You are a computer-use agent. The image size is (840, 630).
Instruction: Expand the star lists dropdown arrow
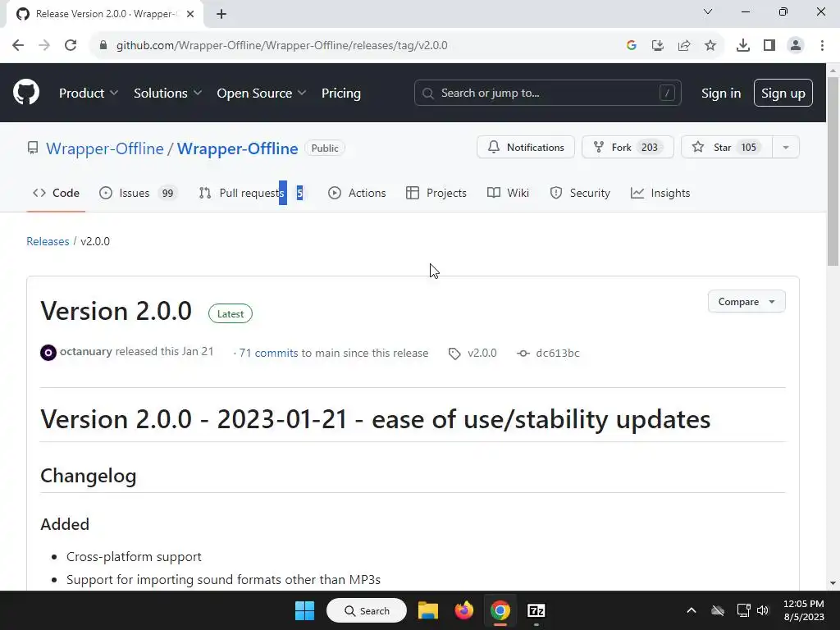(x=786, y=148)
